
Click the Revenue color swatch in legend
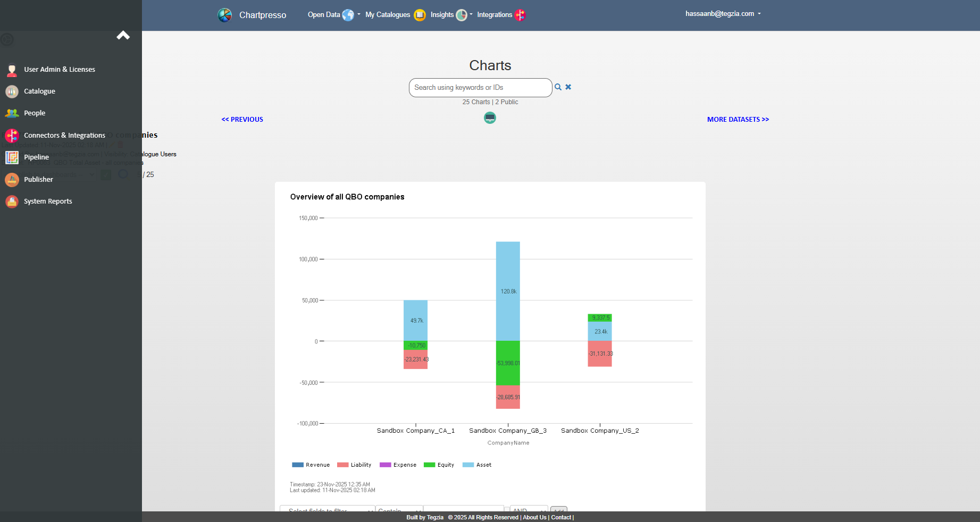[297, 465]
